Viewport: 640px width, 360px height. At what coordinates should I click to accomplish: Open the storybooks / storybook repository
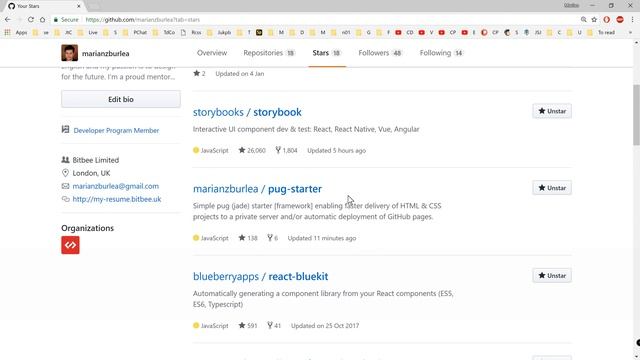[247, 112]
